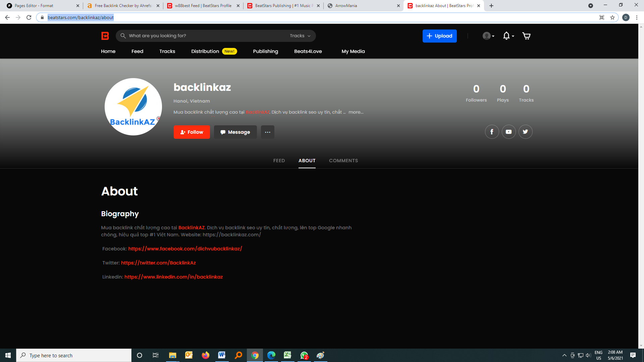Screen dimensions: 644x362
Task: Open Excel from the taskbar
Action: coord(287,355)
